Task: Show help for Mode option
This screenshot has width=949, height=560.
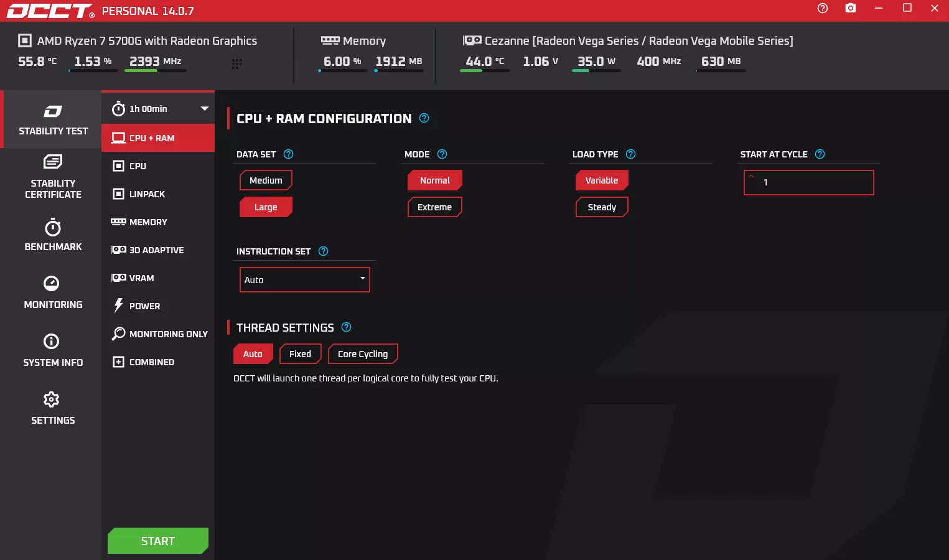Action: tap(442, 154)
